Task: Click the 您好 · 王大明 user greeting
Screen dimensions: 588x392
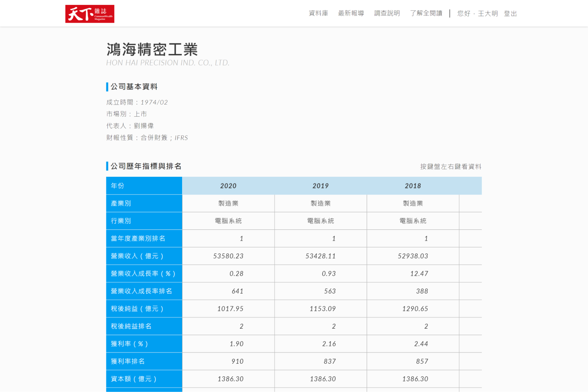Action: [x=477, y=14]
